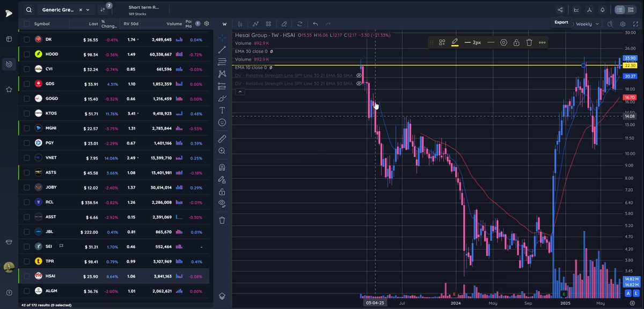Open the object tree layers icon
The image size is (644, 309).
222,296
